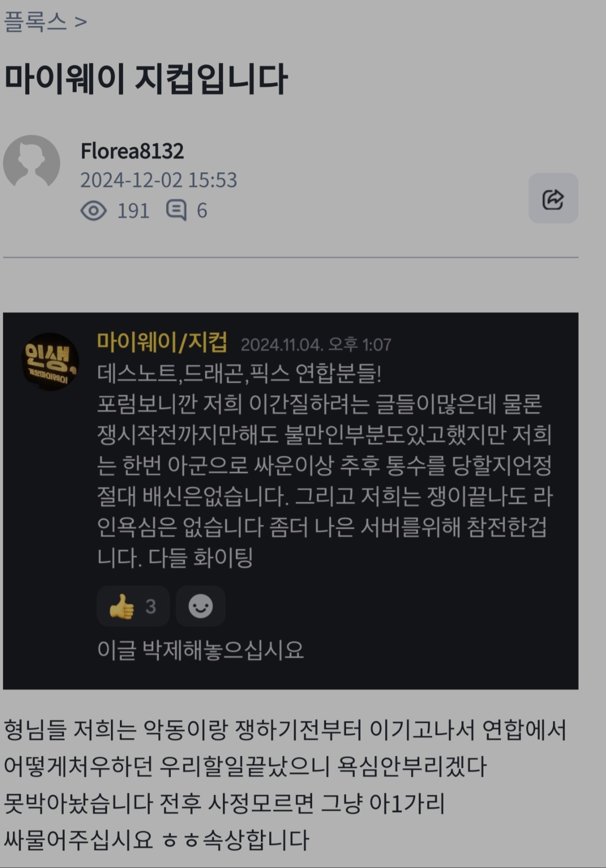
Task: Click the post date 2024-12-02 15:53
Action: 159,180
